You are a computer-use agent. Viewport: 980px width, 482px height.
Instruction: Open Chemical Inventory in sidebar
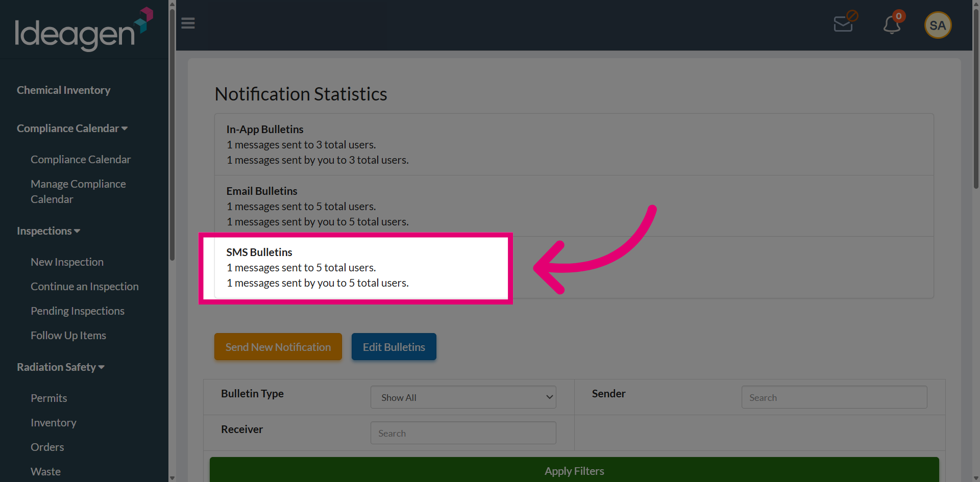(x=63, y=90)
